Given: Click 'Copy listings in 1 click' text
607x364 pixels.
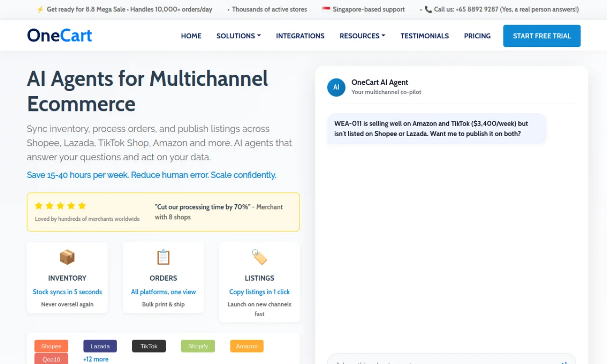Looking at the screenshot, I should coord(259,292).
